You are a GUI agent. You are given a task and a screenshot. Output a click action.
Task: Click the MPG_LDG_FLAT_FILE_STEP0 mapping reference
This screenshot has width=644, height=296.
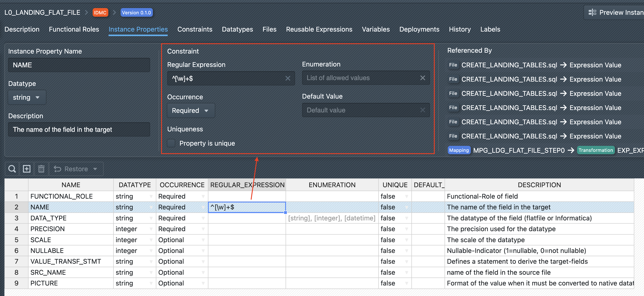[x=519, y=150]
